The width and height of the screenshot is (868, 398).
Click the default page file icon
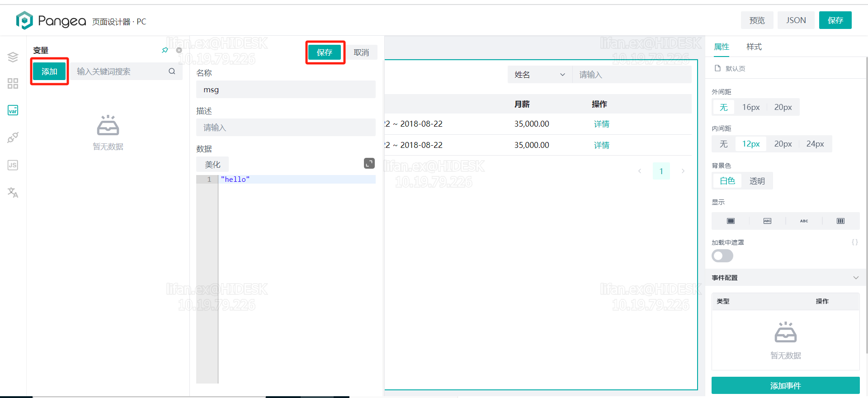pos(717,68)
